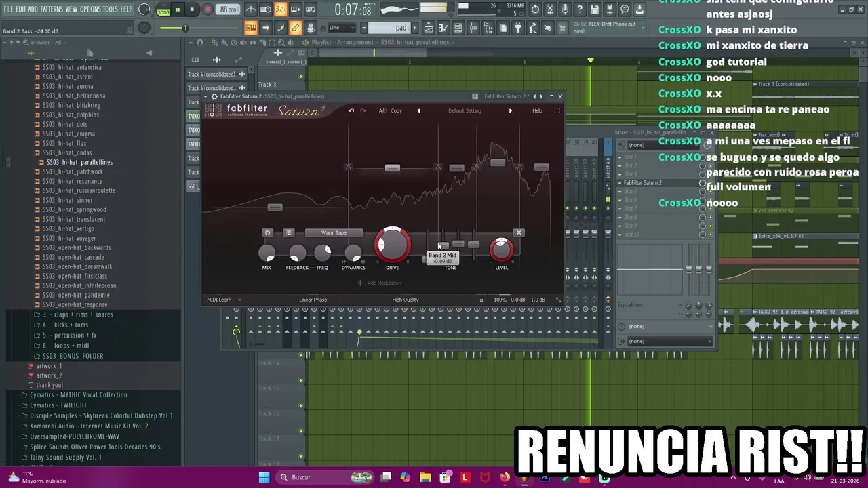Viewport: 868px width, 488px height.
Task: Click the 88.000 tempo field
Action: (x=229, y=9)
